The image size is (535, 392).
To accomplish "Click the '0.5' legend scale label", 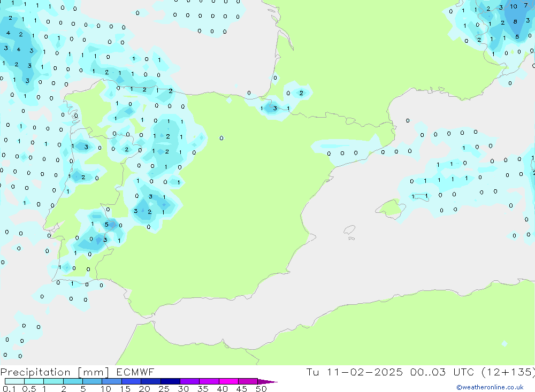I will point(29,389).
